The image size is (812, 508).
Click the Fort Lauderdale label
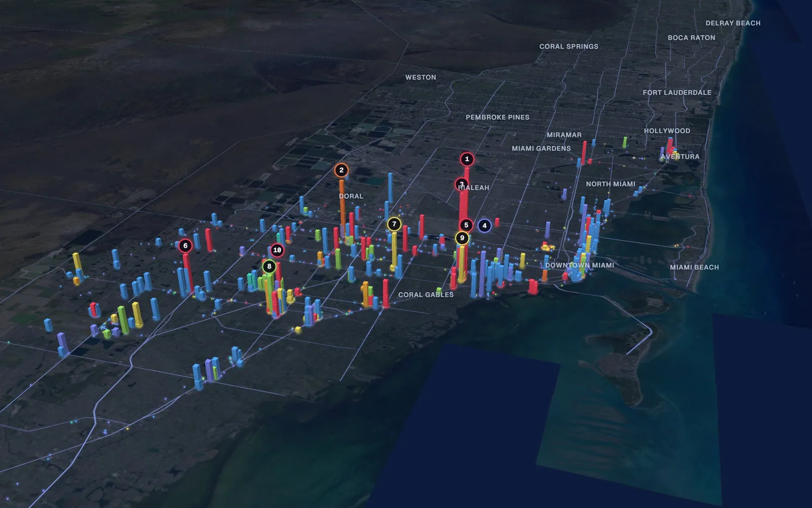[677, 92]
